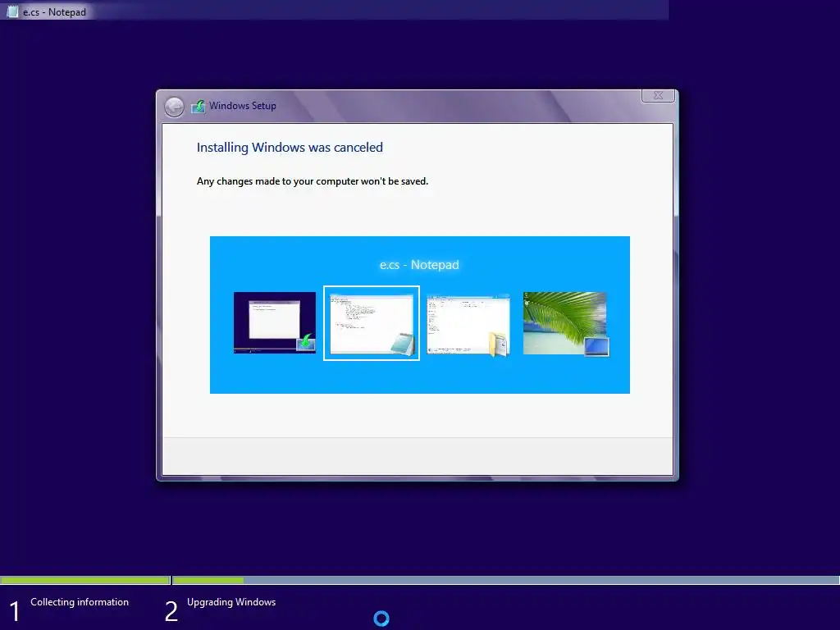Click the 'e.cs - Notepad' switcher label
Screen dimensions: 840x630
pos(419,265)
